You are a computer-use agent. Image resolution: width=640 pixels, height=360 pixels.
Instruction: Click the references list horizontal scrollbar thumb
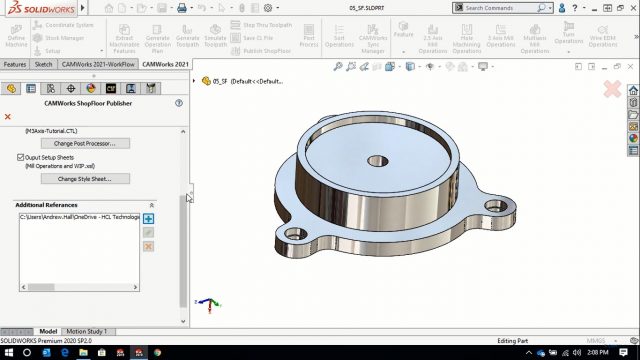pos(41,287)
